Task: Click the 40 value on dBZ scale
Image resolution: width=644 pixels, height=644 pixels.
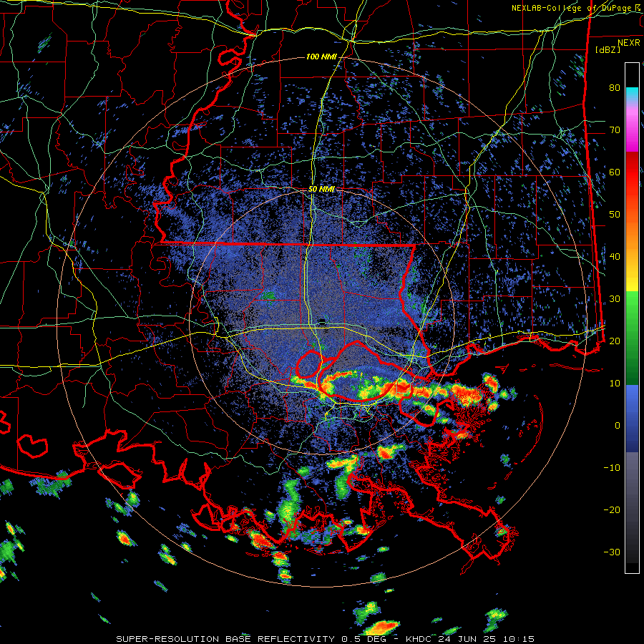Action: pos(615,257)
